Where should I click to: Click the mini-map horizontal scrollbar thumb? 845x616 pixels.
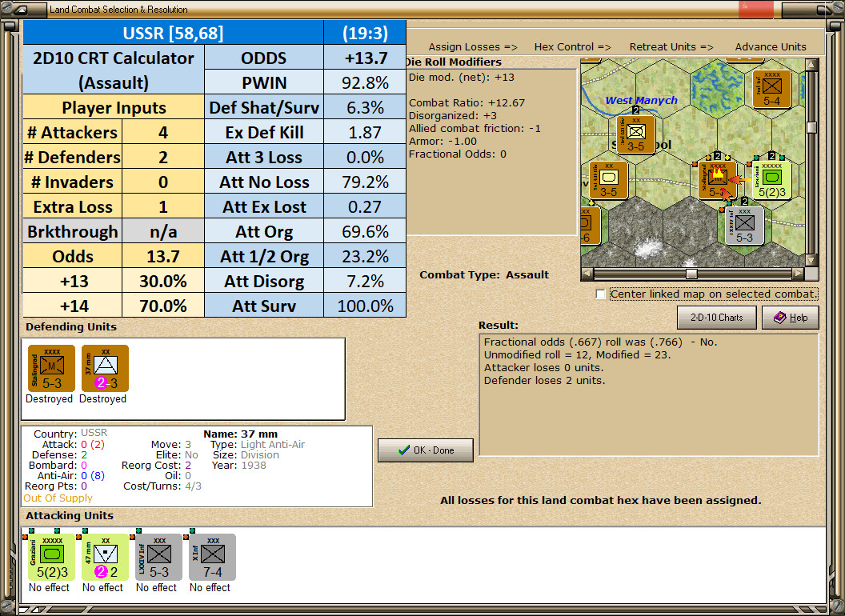tap(691, 274)
